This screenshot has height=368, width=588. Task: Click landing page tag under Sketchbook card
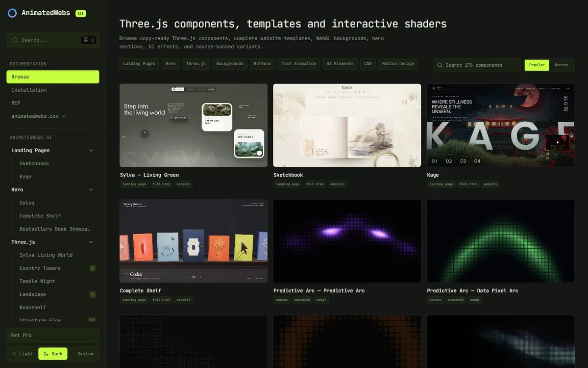(x=288, y=184)
